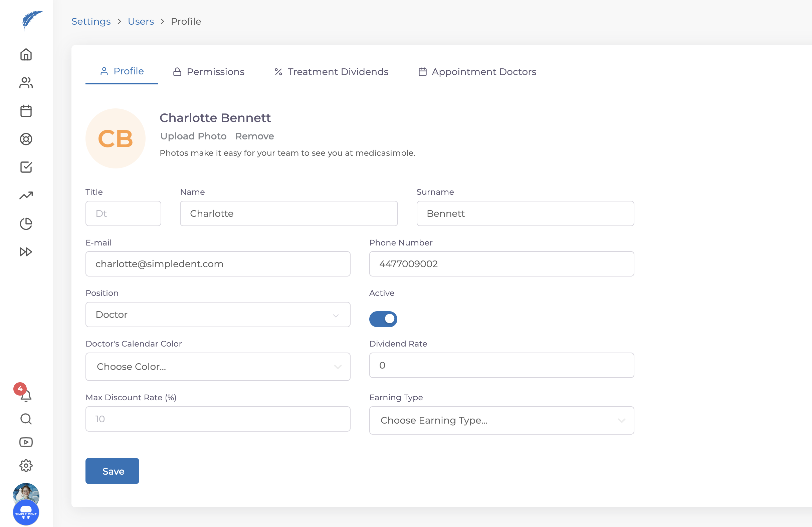Click the Upload Photo link
This screenshot has height=527, width=812.
193,136
